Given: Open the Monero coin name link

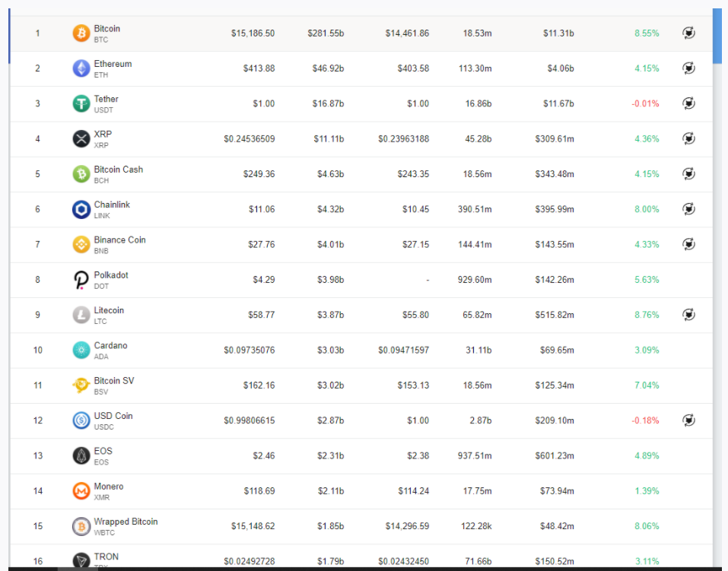Looking at the screenshot, I should 109,487.
